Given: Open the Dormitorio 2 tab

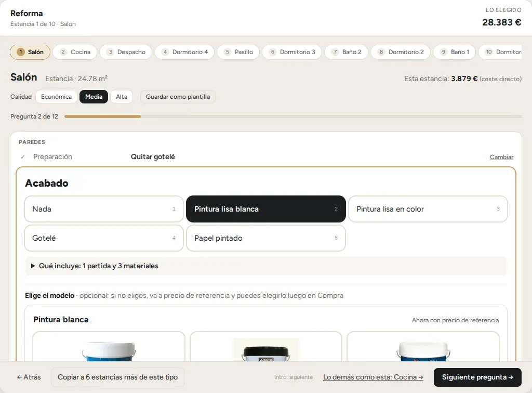Looking at the screenshot, I should pyautogui.click(x=401, y=52).
